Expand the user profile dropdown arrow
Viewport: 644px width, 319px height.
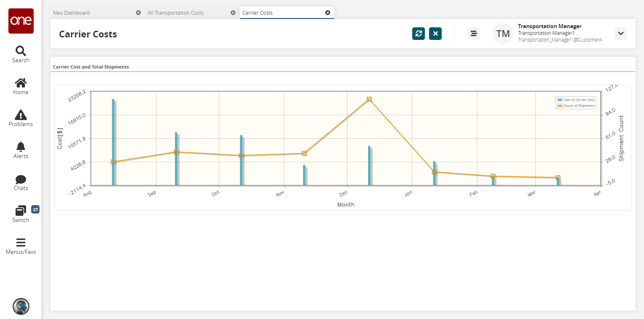(x=620, y=34)
